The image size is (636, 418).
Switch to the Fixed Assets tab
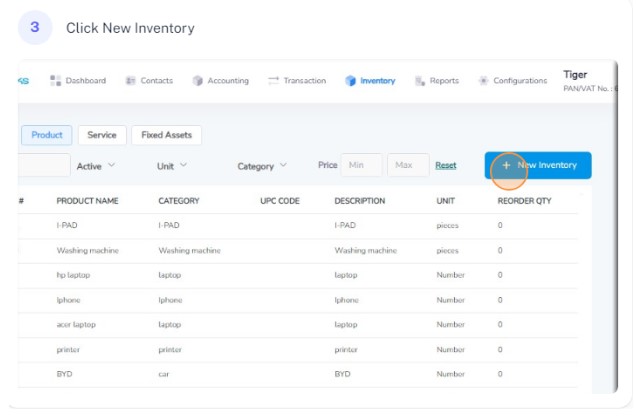166,135
